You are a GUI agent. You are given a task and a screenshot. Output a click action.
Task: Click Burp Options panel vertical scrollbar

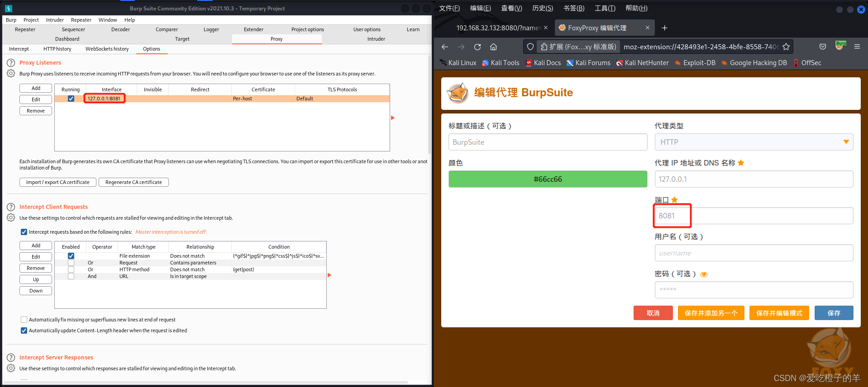tap(429, 105)
